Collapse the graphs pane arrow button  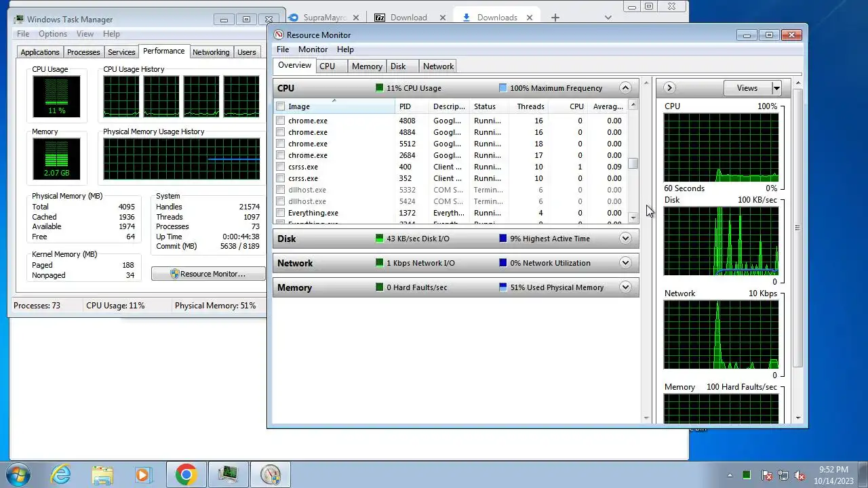pyautogui.click(x=669, y=88)
